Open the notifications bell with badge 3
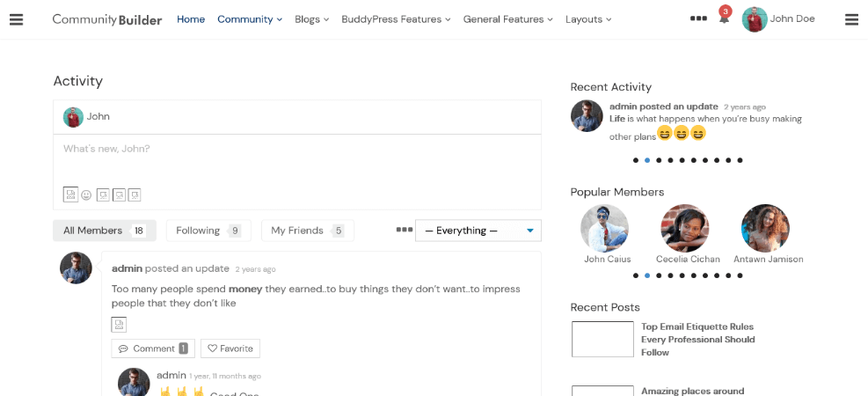The width and height of the screenshot is (868, 396). pos(724,17)
